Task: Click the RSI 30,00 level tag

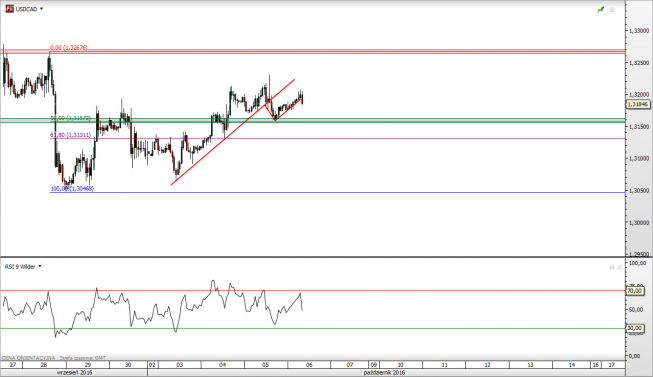Action: (x=635, y=328)
